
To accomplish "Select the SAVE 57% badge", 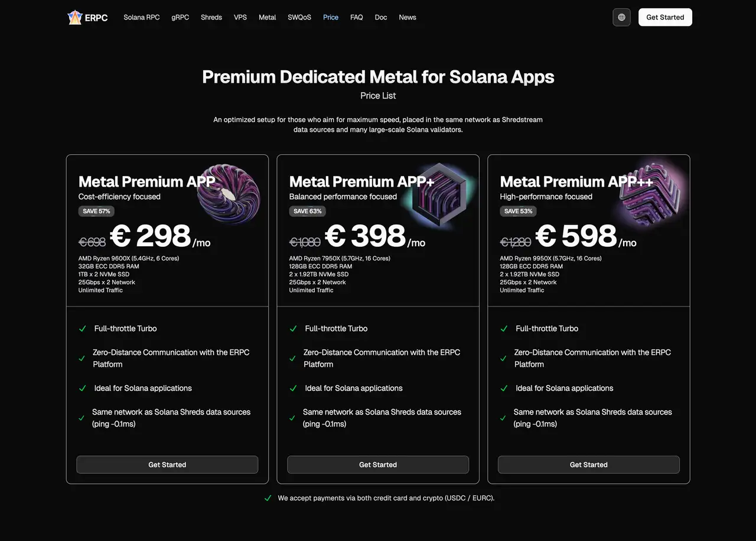I will pyautogui.click(x=96, y=211).
